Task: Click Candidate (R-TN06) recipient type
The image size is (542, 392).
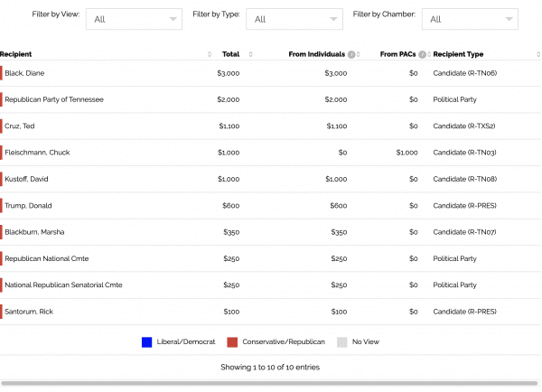Action: point(465,73)
